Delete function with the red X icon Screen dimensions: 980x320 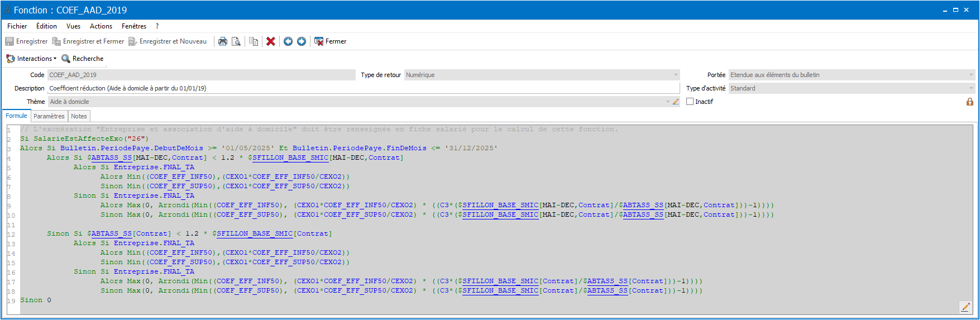(x=271, y=41)
